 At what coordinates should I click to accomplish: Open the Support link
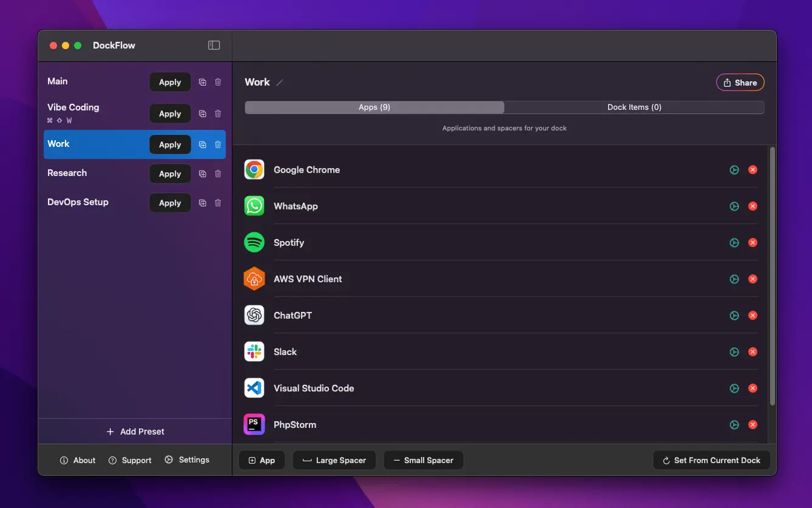click(x=130, y=460)
